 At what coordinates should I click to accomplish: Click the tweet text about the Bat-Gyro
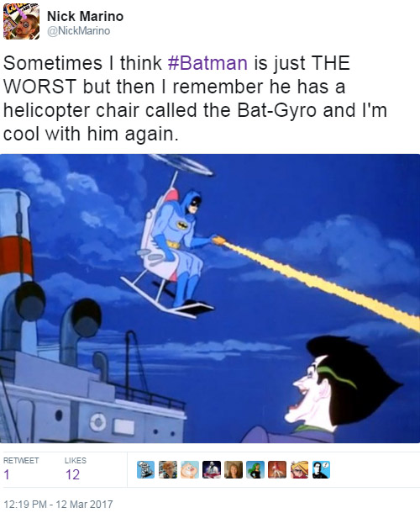pyautogui.click(x=195, y=98)
